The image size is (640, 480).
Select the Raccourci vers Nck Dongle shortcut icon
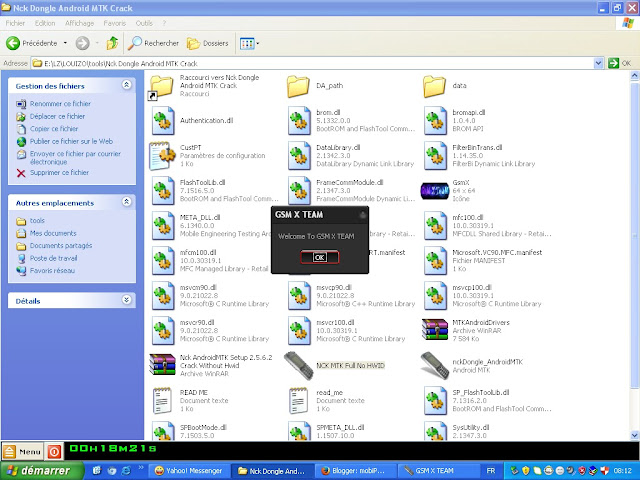pos(162,87)
